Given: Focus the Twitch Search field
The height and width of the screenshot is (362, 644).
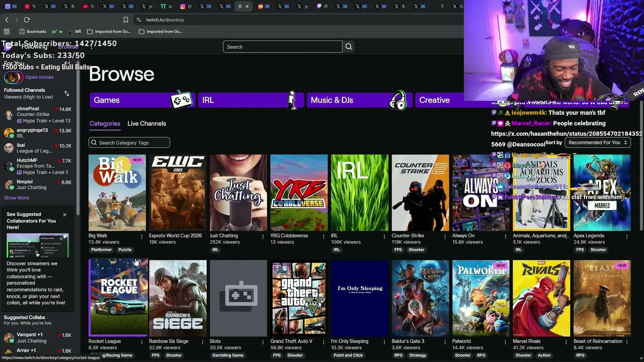Looking at the screenshot, I should pyautogui.click(x=283, y=47).
